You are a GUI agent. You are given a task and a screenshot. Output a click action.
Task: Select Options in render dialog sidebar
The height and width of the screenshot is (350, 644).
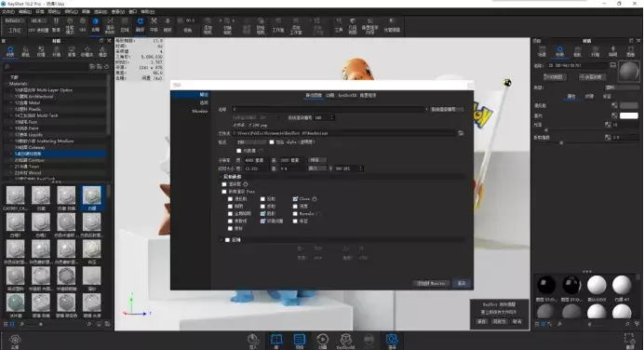(204, 102)
